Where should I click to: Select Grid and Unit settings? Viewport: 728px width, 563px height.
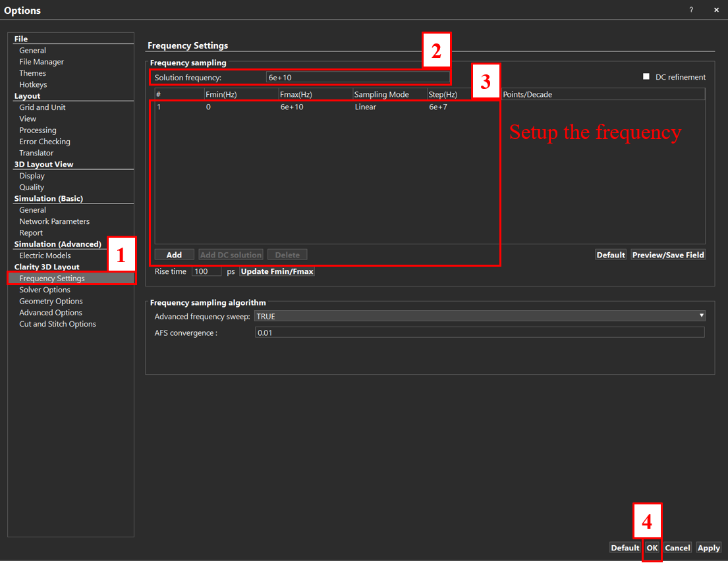(42, 107)
